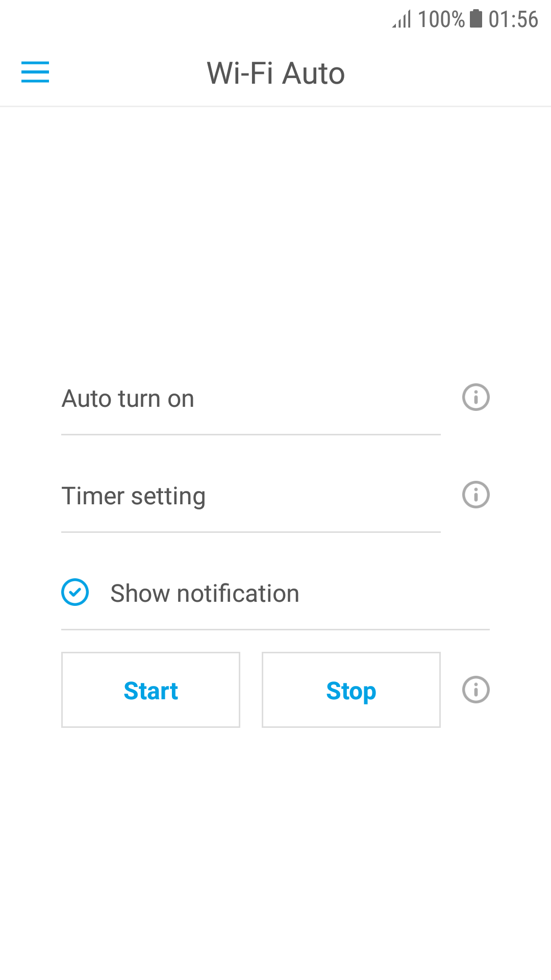
Task: Show info beside Start and Stop buttons
Action: (x=475, y=690)
